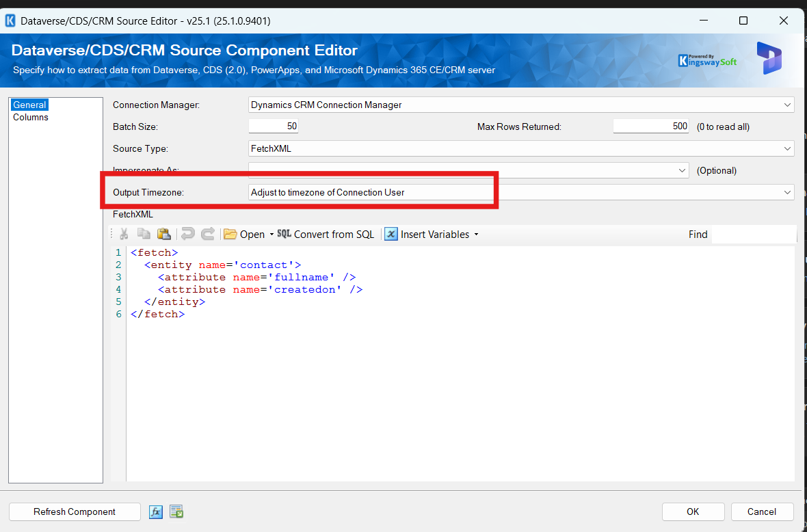Click the (0 to read all) hint text
The height and width of the screenshot is (532, 807).
coord(723,127)
